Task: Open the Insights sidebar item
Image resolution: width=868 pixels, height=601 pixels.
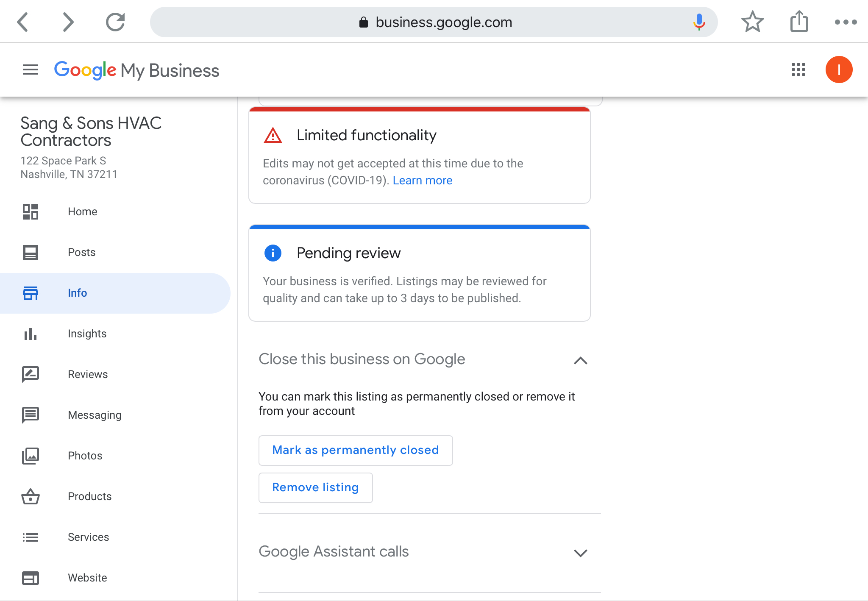Action: tap(87, 334)
